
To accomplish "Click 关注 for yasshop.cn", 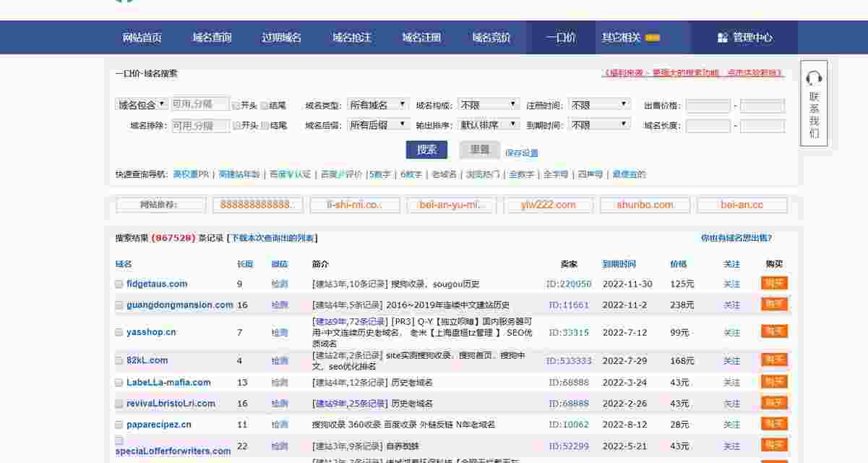I will 732,334.
